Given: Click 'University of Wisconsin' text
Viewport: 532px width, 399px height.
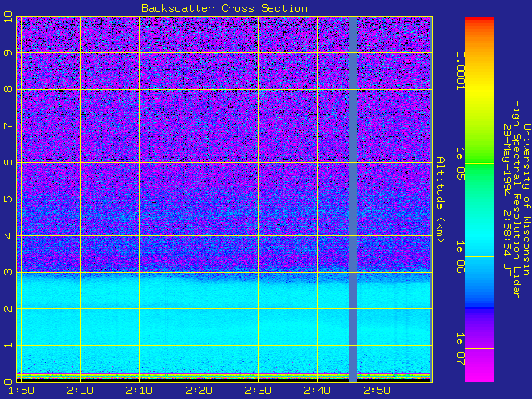Looking at the screenshot, I should pyautogui.click(x=526, y=199).
